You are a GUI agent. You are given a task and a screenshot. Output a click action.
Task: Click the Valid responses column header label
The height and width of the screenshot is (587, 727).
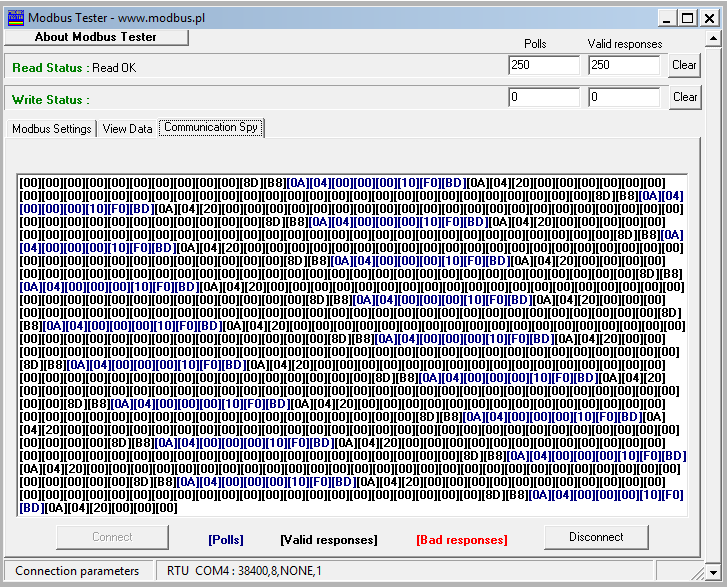point(625,44)
